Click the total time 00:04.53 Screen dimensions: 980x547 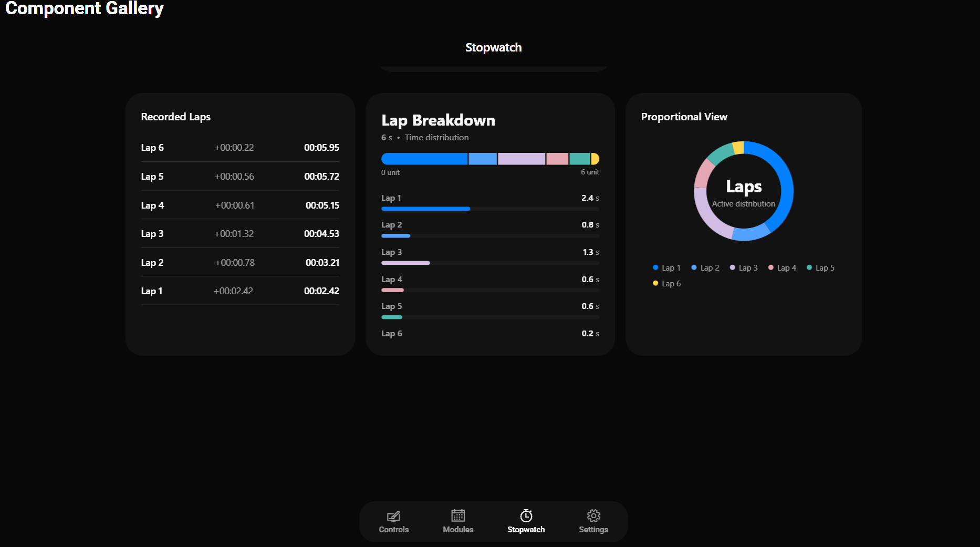[321, 234]
